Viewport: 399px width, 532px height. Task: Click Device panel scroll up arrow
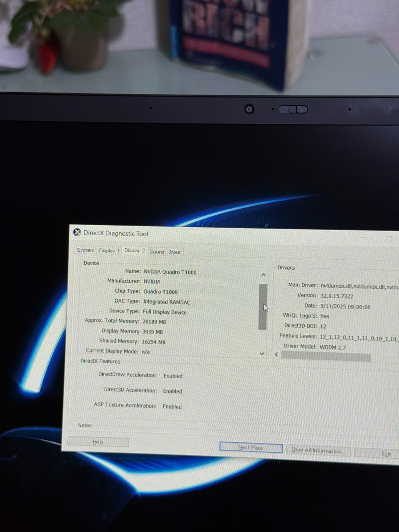tap(264, 275)
